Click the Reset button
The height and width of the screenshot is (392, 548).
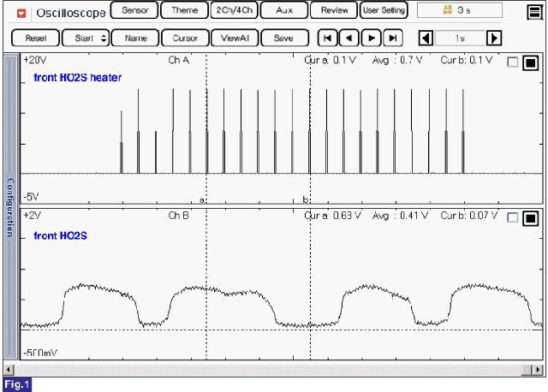36,38
